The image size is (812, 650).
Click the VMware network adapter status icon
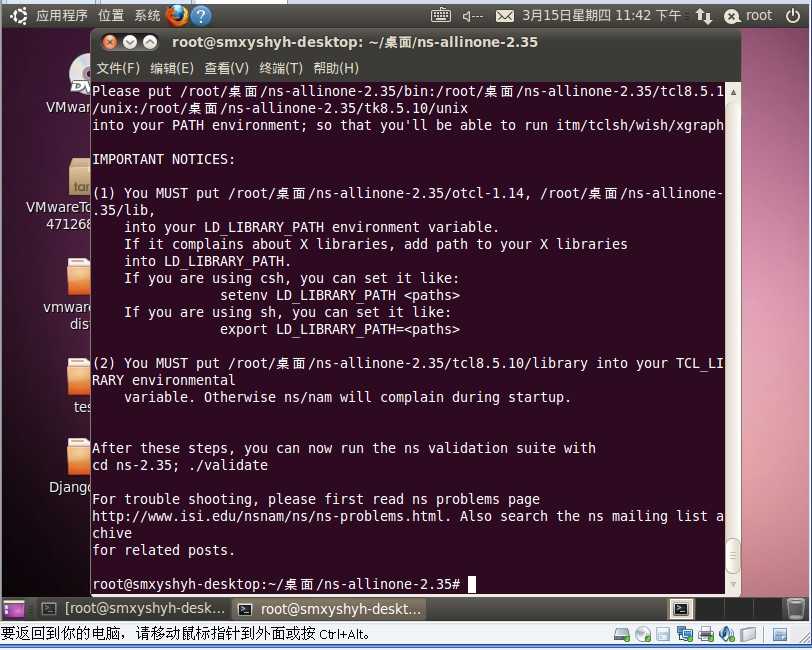pos(685,634)
